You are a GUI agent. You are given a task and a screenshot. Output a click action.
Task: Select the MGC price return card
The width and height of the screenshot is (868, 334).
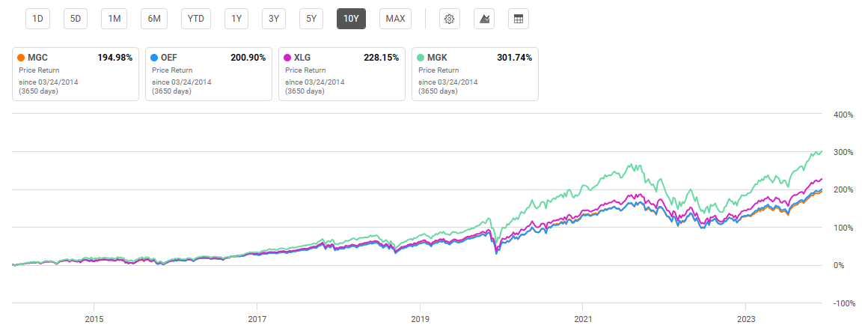point(76,75)
